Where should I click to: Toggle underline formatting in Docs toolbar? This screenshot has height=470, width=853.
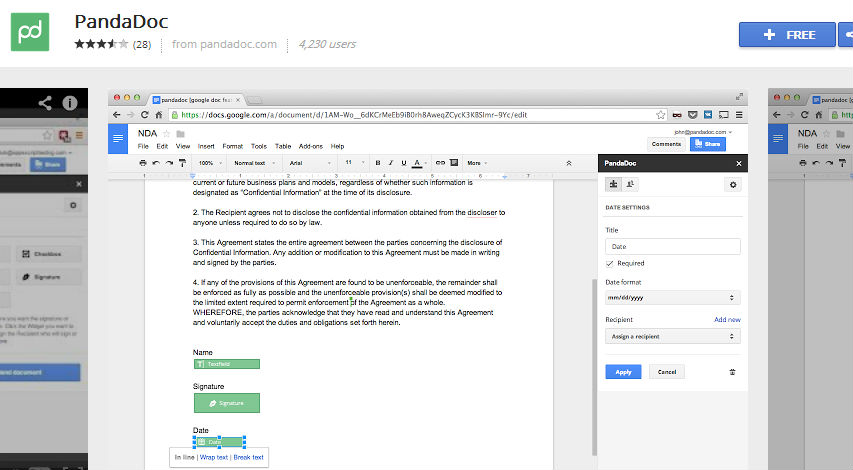404,163
